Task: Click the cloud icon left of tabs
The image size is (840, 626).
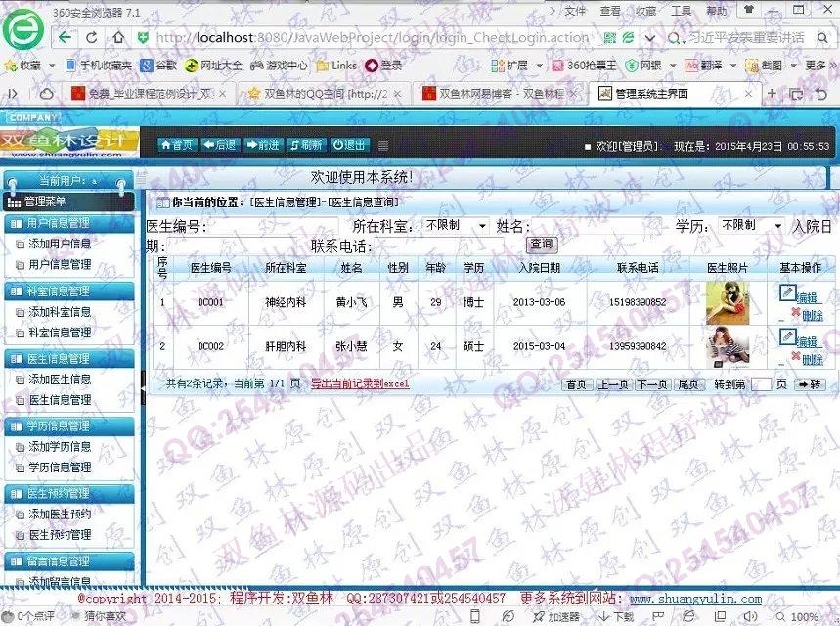Action: (47, 94)
